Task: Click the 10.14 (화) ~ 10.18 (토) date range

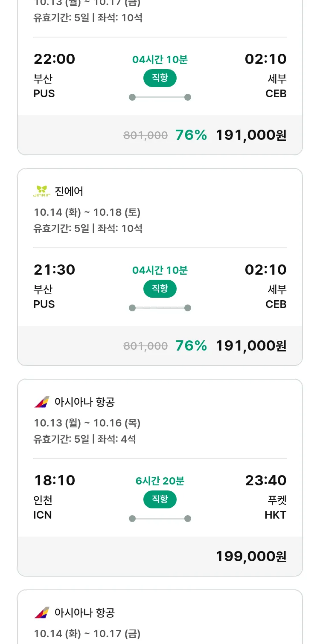Action: click(x=87, y=212)
